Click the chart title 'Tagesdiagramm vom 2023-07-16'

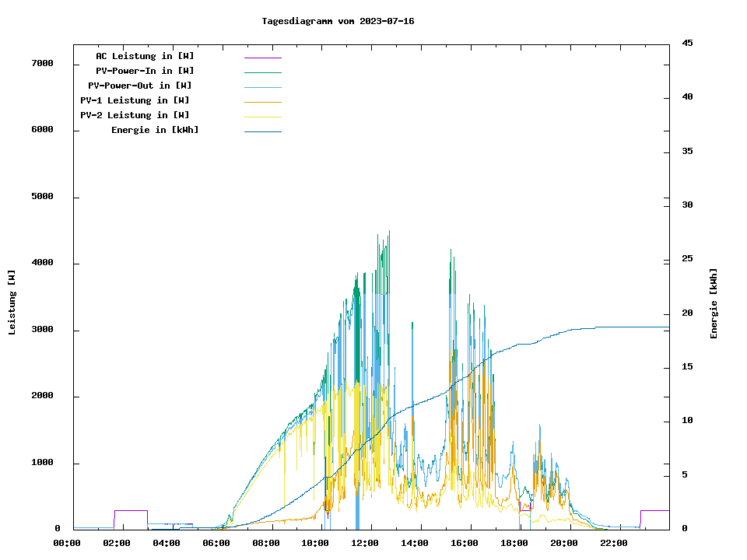pyautogui.click(x=338, y=21)
